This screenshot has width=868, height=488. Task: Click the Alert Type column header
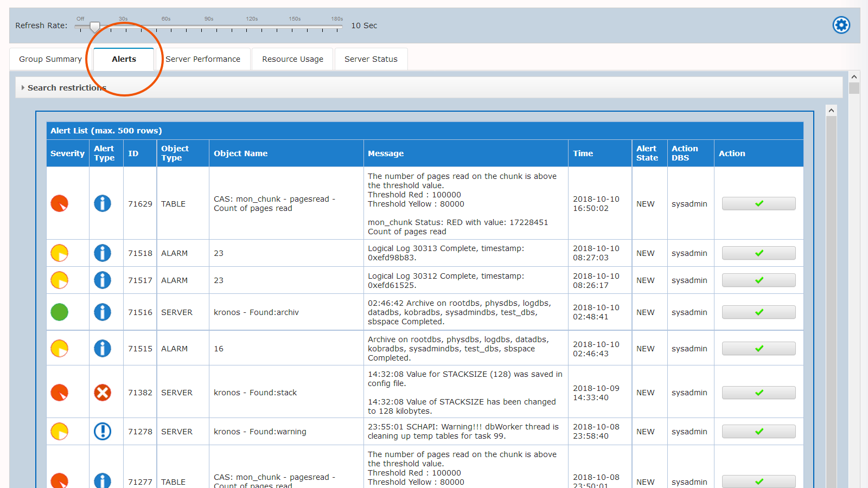(x=106, y=153)
